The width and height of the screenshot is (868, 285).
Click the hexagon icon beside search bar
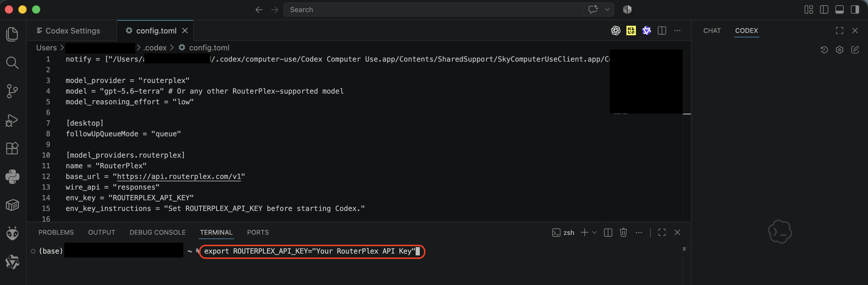[627, 9]
